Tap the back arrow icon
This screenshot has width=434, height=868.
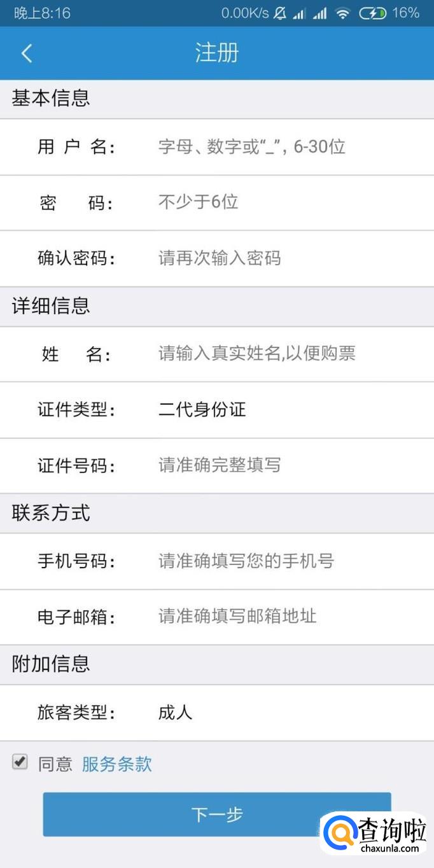click(x=27, y=53)
